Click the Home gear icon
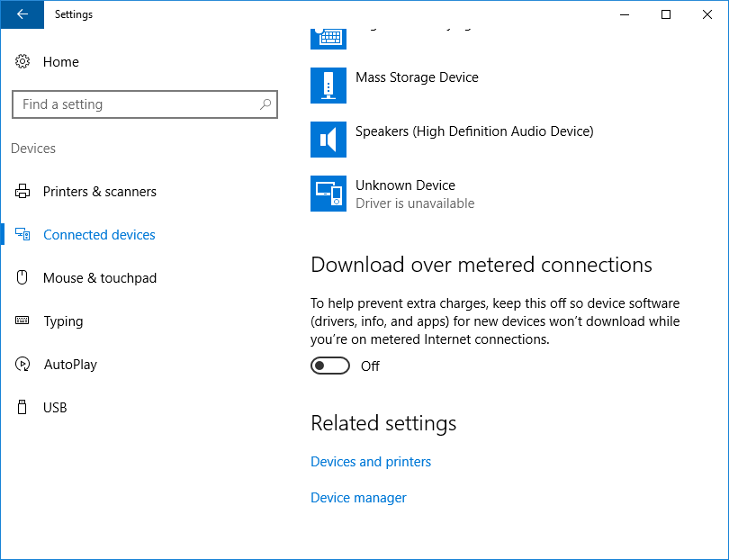 [x=22, y=62]
